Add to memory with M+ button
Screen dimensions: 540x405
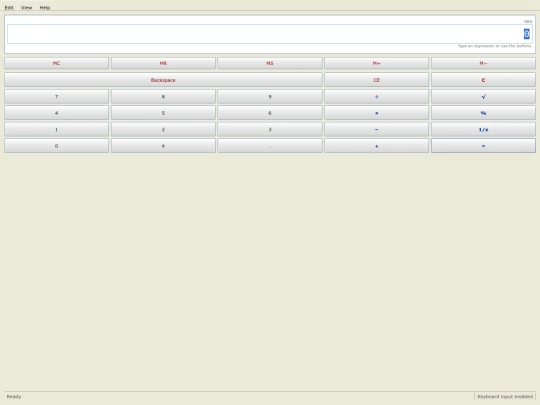tap(376, 63)
